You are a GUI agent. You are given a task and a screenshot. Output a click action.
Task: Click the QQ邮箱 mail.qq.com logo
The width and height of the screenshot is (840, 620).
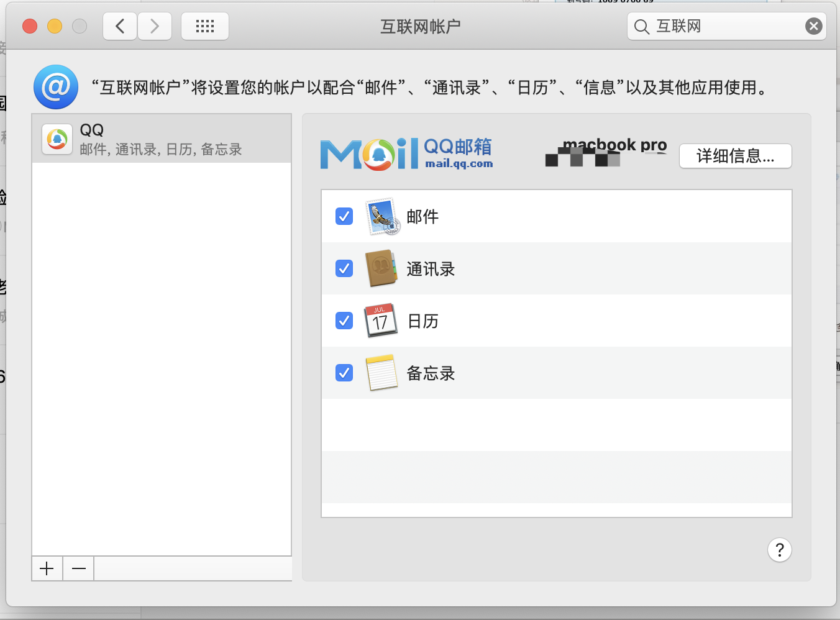pos(407,153)
